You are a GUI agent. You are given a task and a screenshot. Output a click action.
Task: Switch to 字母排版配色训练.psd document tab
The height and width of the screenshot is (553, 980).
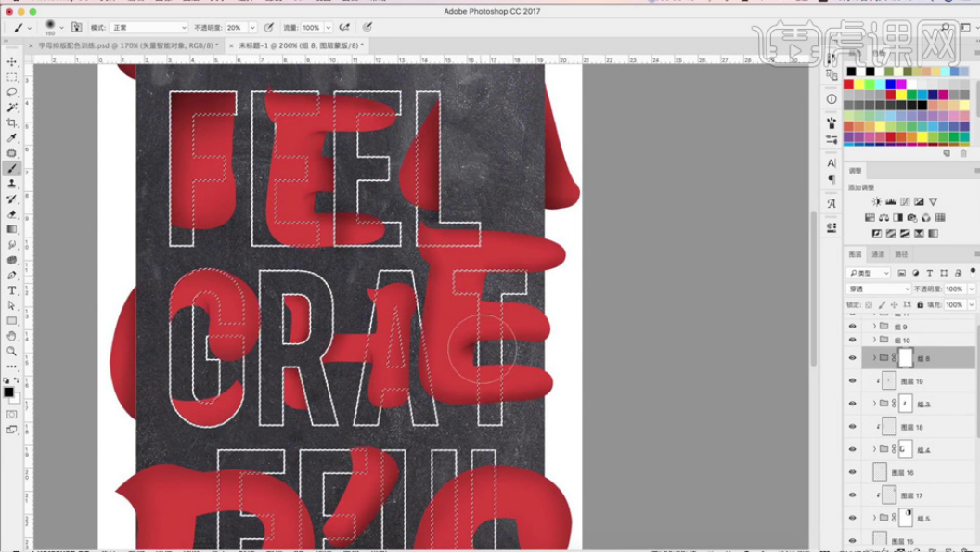coord(128,45)
